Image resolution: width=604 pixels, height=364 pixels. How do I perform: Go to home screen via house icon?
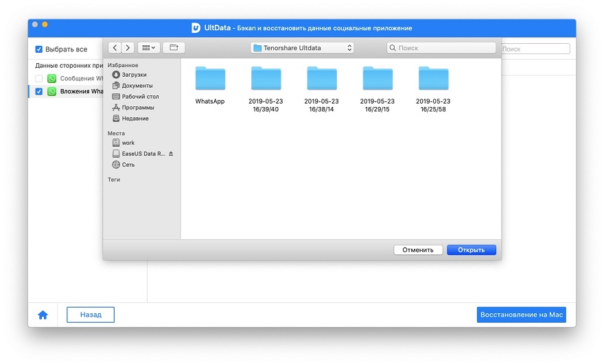[x=43, y=315]
